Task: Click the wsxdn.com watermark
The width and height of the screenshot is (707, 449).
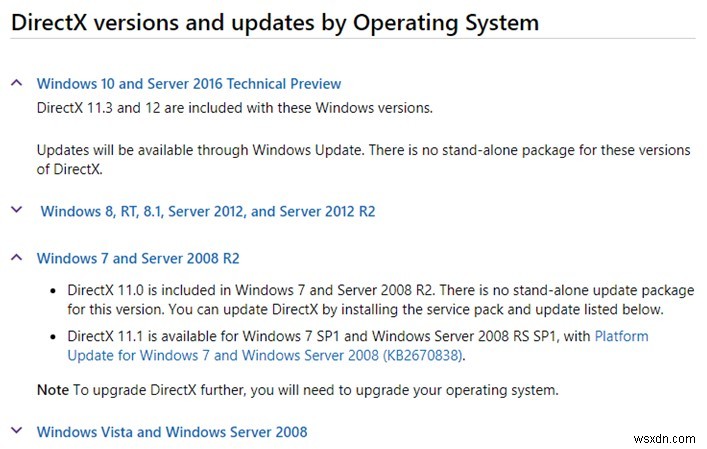Action: click(672, 435)
